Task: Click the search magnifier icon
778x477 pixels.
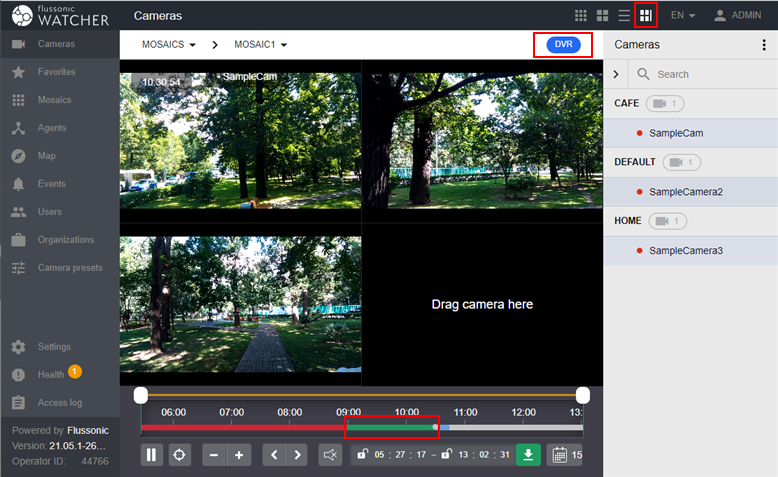Action: tap(643, 74)
